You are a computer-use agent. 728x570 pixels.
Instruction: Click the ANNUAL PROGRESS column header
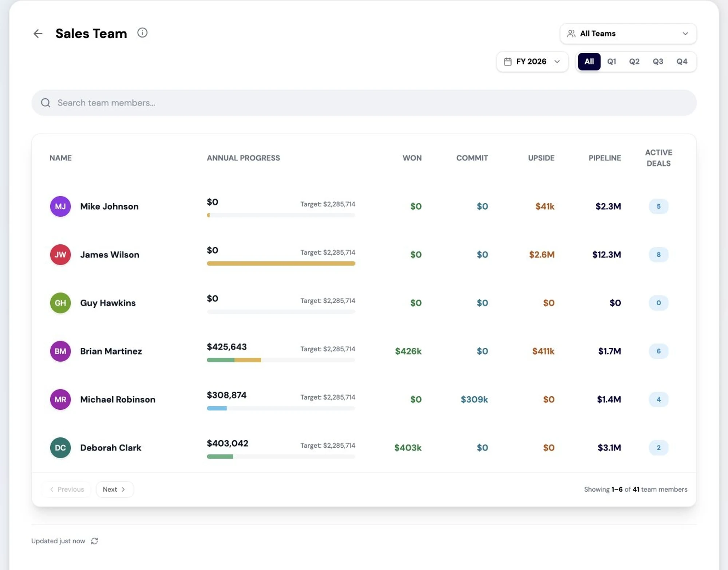click(244, 158)
